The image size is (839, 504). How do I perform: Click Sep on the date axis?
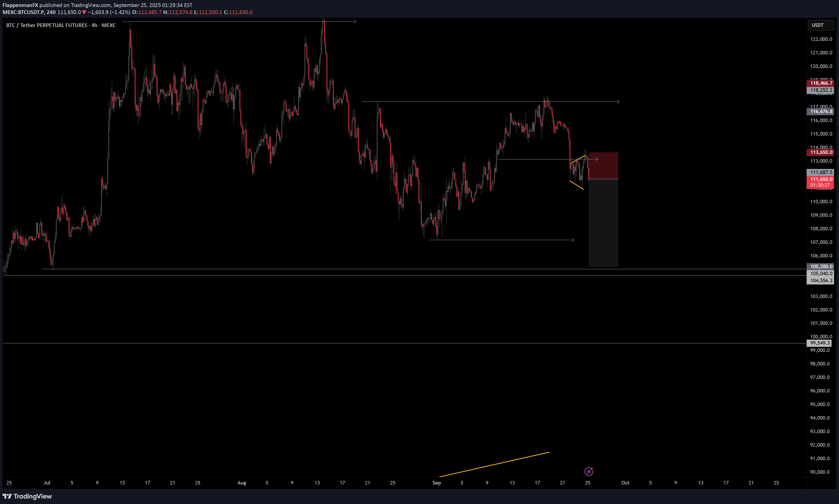point(437,483)
